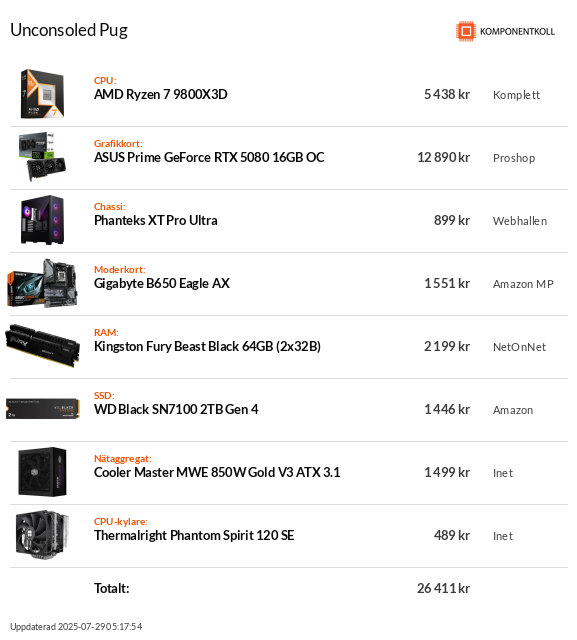Select the Cooler Master power supply image
This screenshot has width=577, height=640.
click(42, 472)
